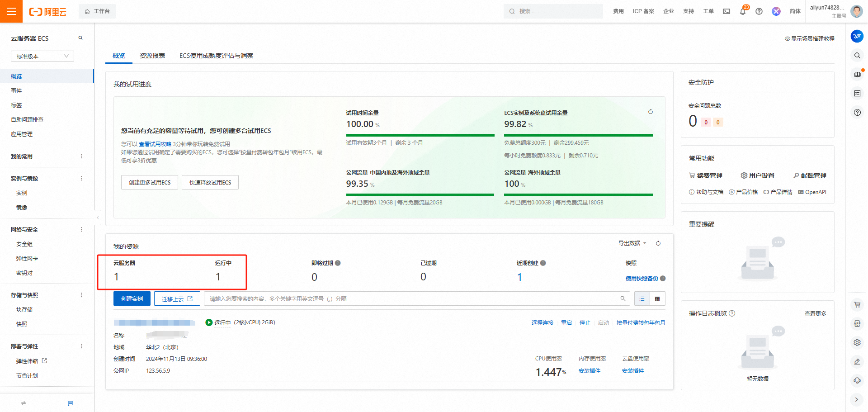Open the blue wave assistant in right rail
The image size is (868, 412).
click(857, 36)
